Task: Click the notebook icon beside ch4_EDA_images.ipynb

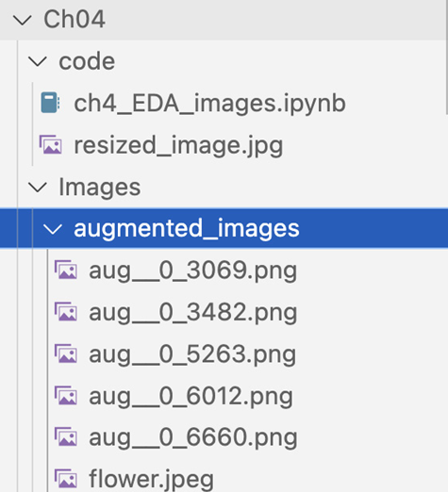Action: [x=50, y=103]
